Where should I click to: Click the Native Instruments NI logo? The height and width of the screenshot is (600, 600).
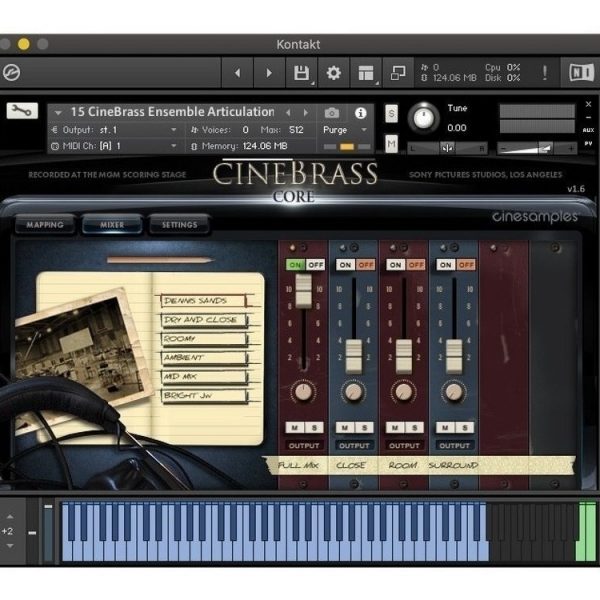click(x=581, y=72)
